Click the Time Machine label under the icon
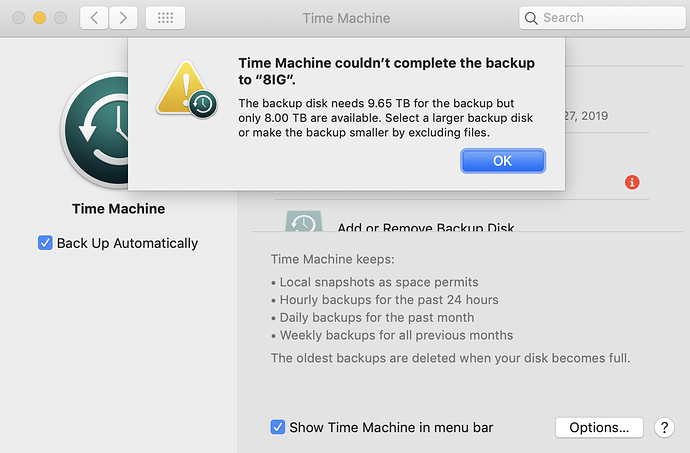690x453 pixels. click(x=118, y=209)
